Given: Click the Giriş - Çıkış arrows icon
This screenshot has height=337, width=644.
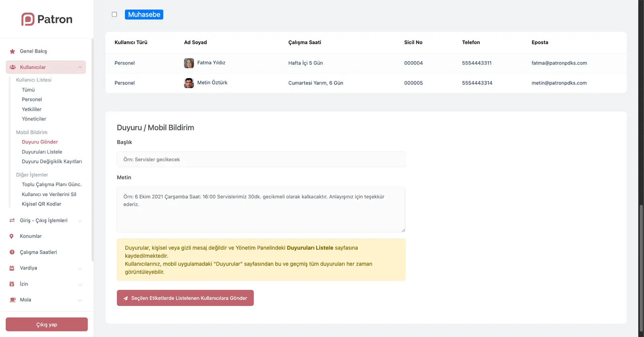Looking at the screenshot, I should pos(12,220).
